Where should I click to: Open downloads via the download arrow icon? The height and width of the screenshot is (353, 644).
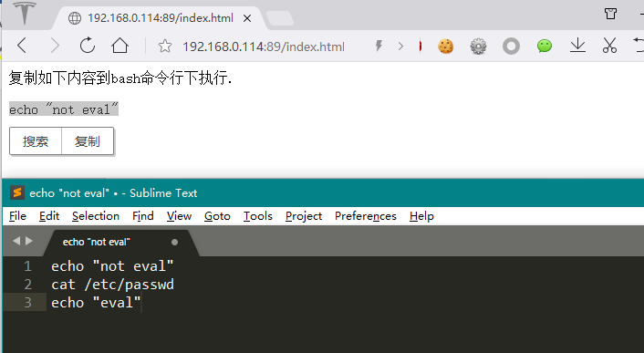577,46
